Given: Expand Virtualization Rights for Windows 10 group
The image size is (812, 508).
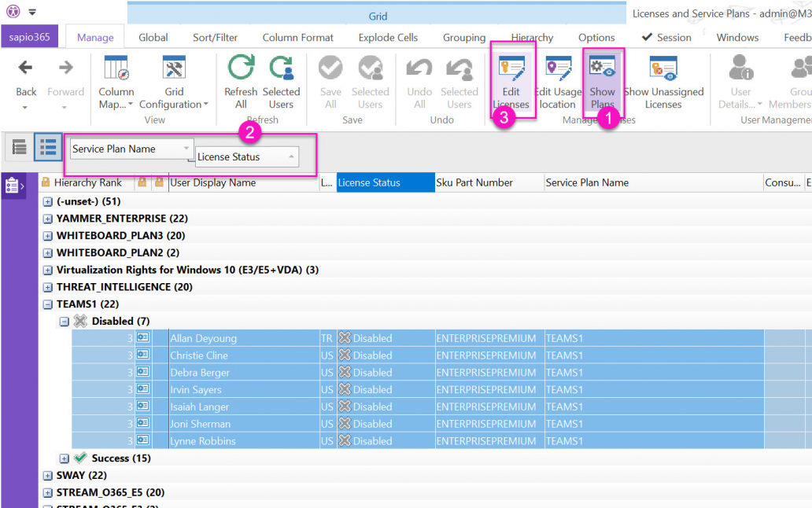Looking at the screenshot, I should click(48, 270).
